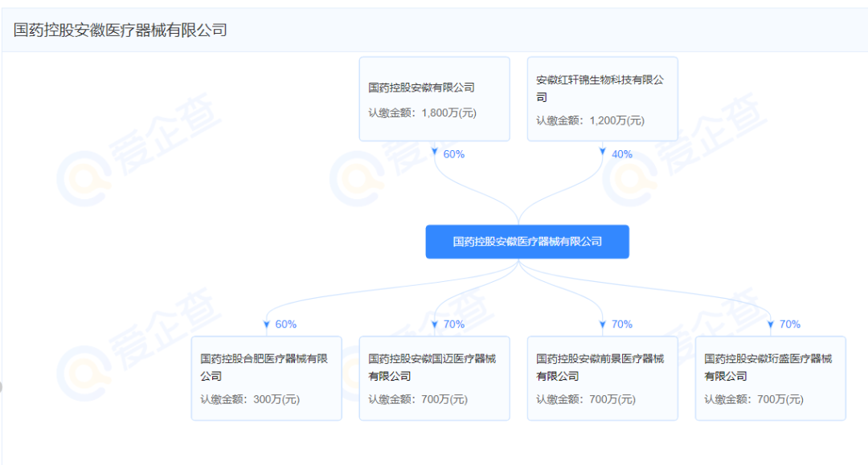Click the 认缴金额: 300万(元) text

click(250, 399)
